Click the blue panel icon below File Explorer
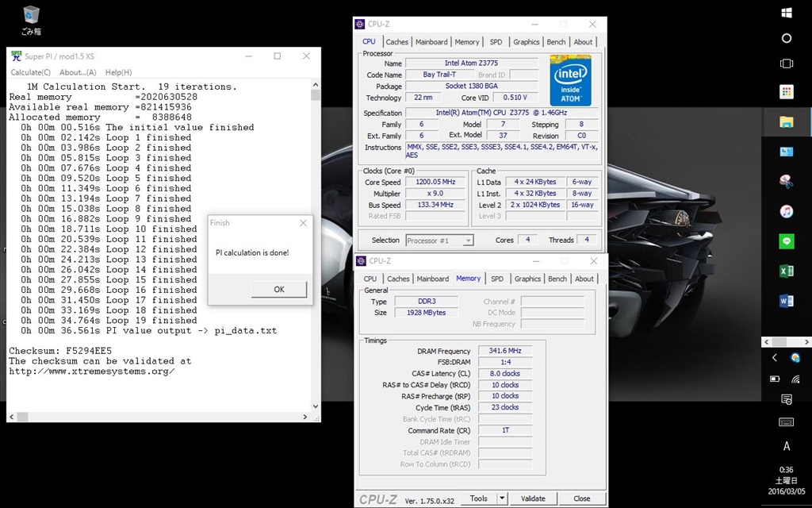 [786, 152]
